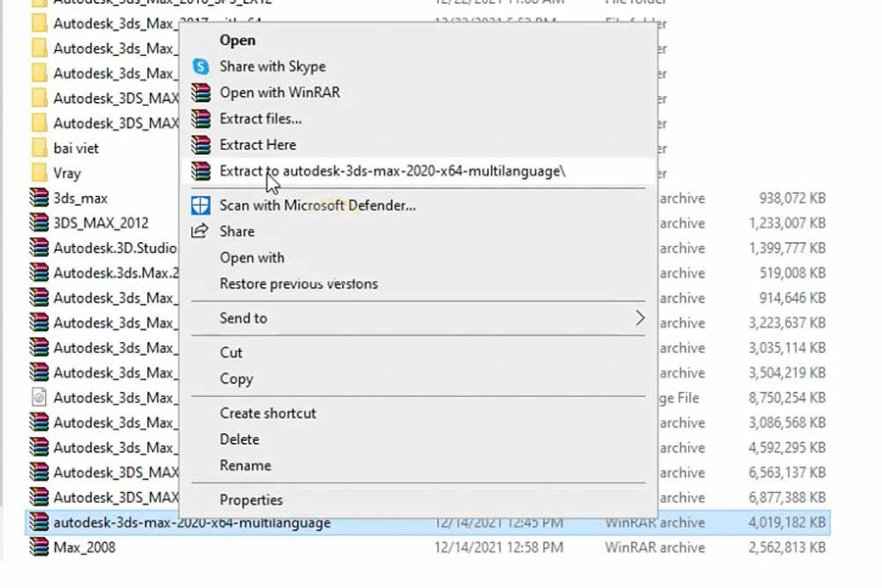Click the WinRAR icon next to Extract files...
This screenshot has height=588, width=882.
point(201,119)
